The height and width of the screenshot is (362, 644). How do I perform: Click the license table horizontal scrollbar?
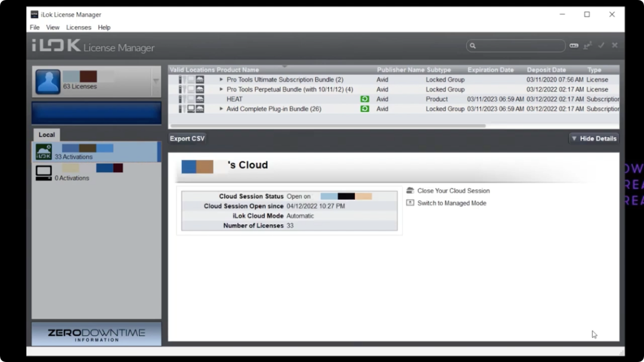(328, 126)
